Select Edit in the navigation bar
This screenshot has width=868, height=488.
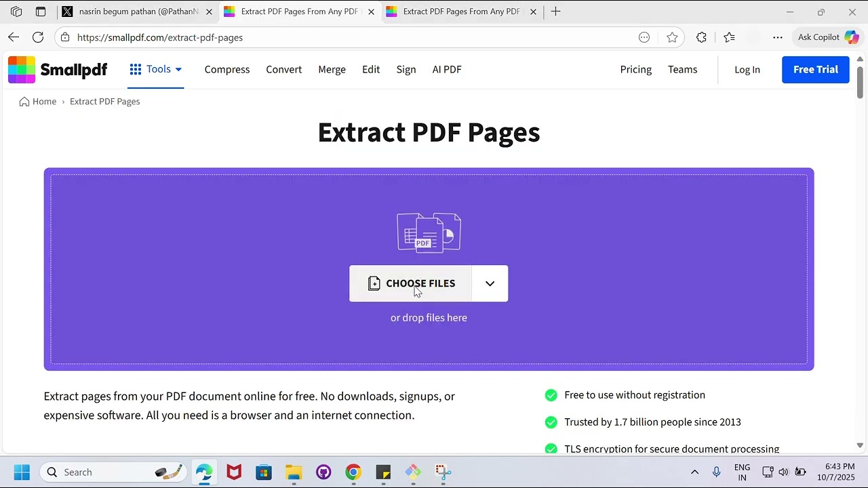371,69
